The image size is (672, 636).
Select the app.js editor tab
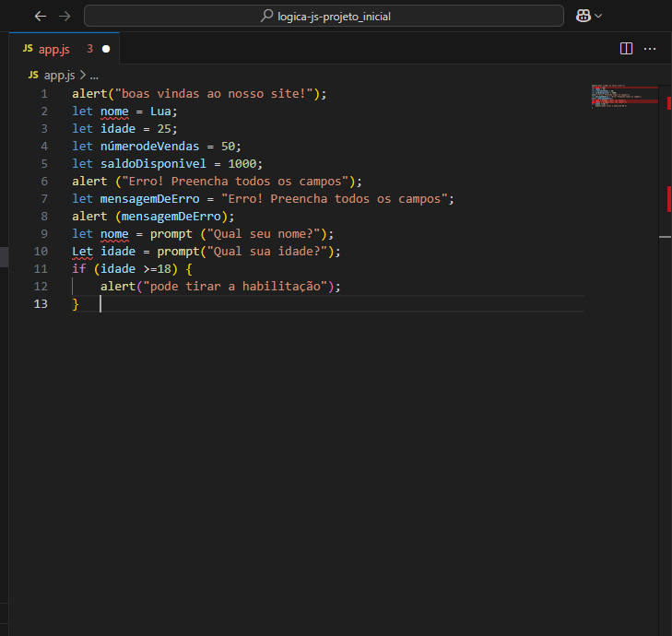click(64, 49)
